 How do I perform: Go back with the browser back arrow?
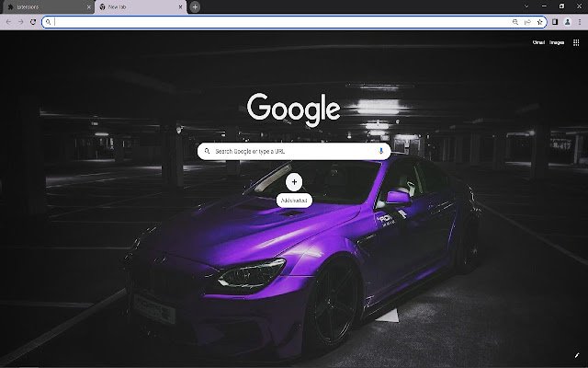pyautogui.click(x=8, y=22)
